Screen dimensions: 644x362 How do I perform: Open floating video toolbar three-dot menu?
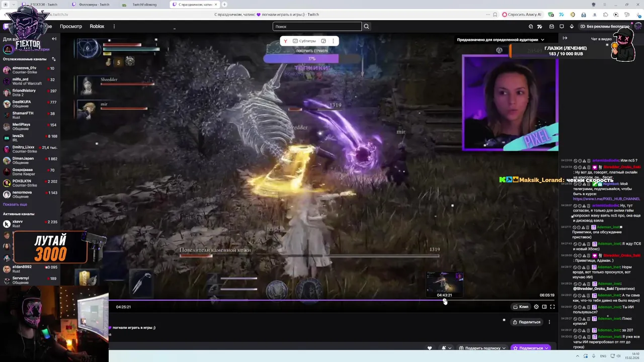coord(333,41)
